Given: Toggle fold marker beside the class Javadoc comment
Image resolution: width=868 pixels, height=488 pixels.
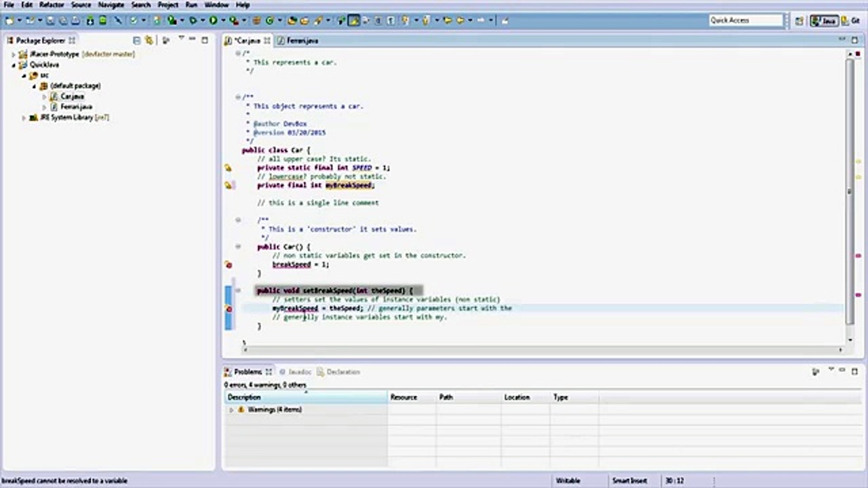Looking at the screenshot, I should pos(238,97).
